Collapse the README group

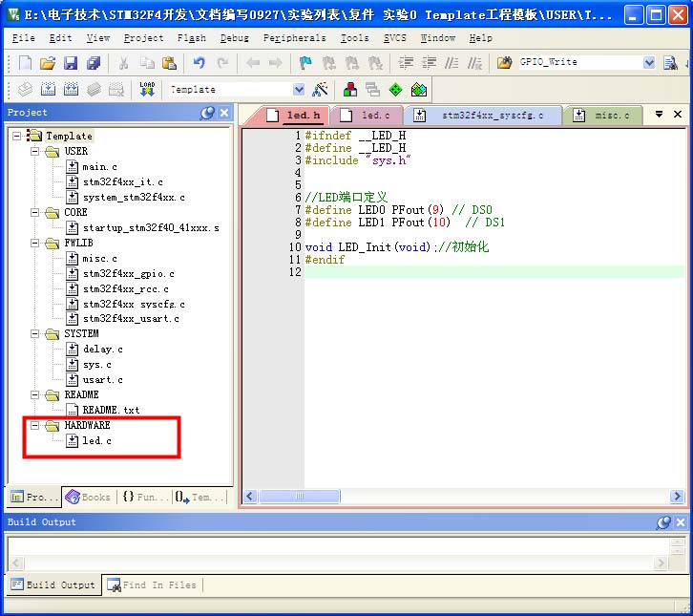click(x=34, y=394)
